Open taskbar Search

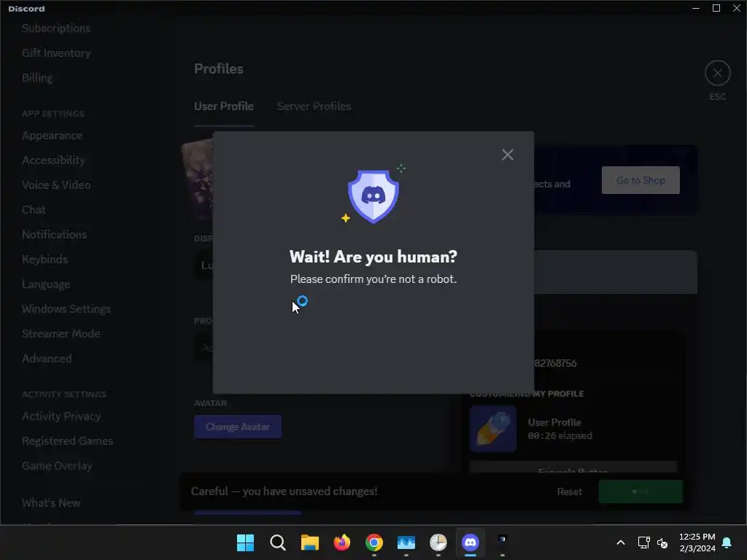pyautogui.click(x=277, y=542)
